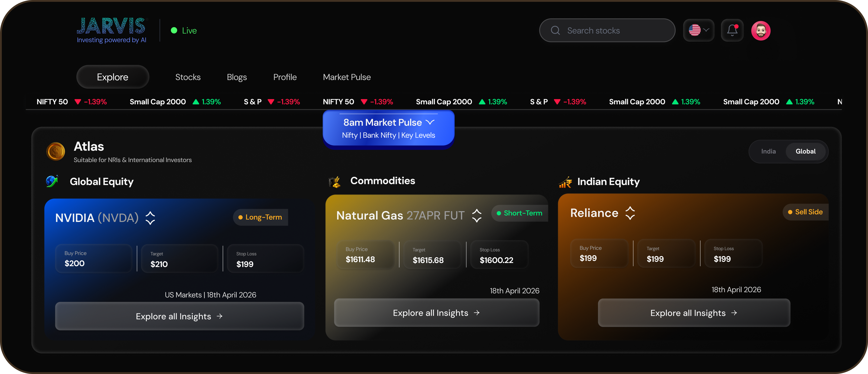Image resolution: width=868 pixels, height=374 pixels.
Task: Click Natural Gas Buy Price $1611.48
Action: point(365,255)
